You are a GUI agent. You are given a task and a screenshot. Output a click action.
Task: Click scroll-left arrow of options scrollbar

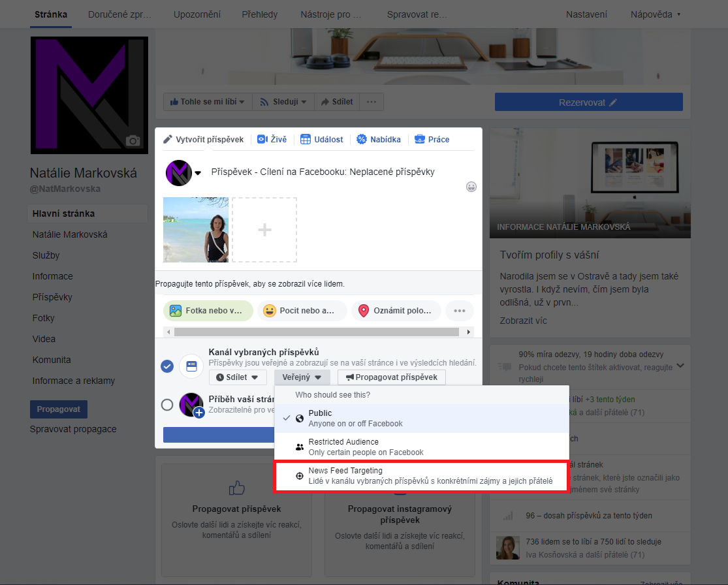[x=168, y=332]
